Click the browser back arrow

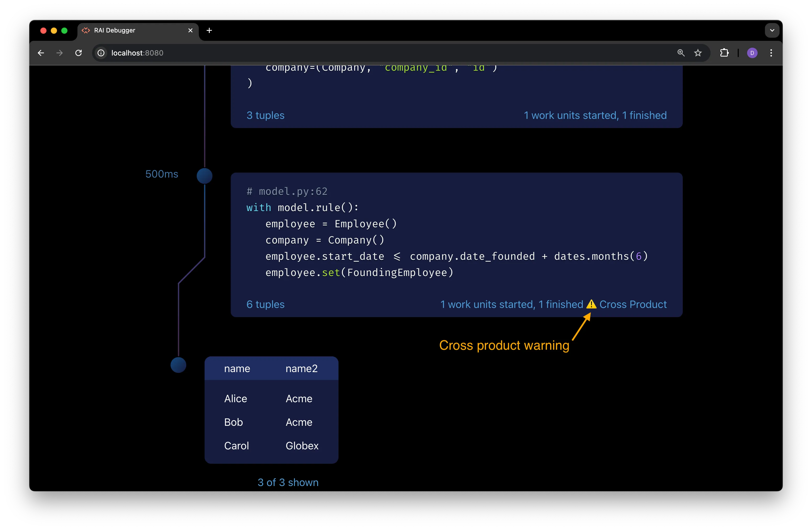41,53
